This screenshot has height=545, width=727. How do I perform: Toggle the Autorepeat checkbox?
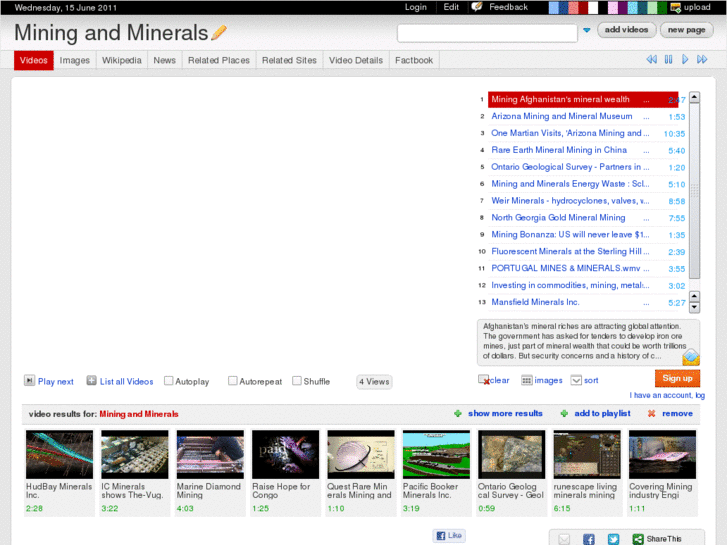(x=233, y=381)
